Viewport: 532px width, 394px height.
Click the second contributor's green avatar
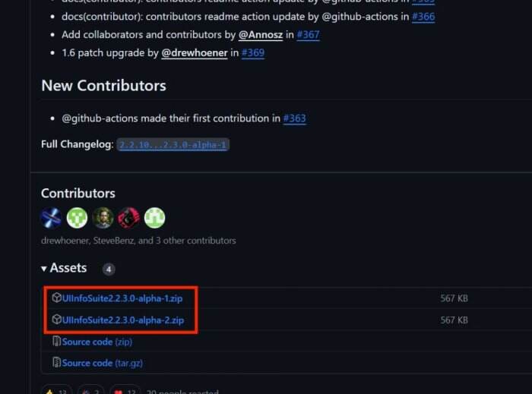tap(77, 218)
